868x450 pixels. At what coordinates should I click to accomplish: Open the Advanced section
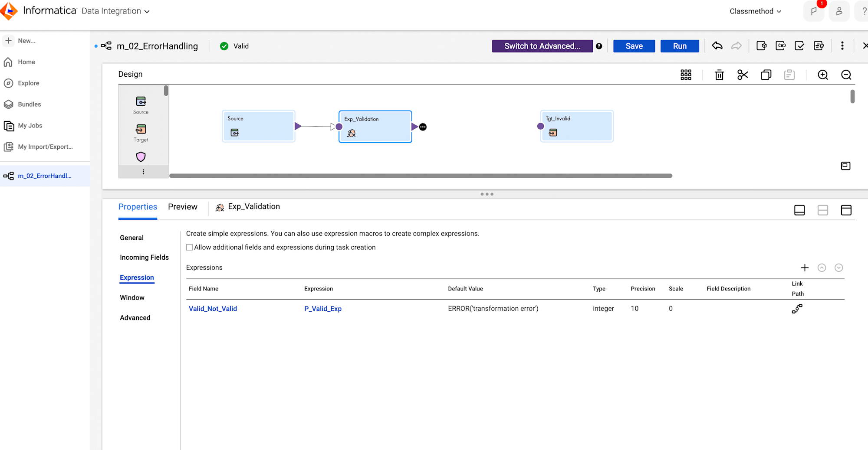(x=135, y=318)
